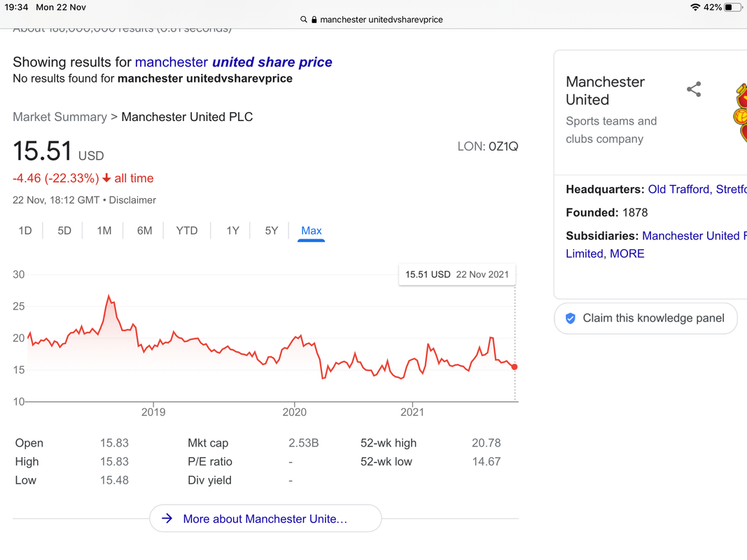Select the 5D chart range tab
Viewport: 747px width, 560px height.
[64, 231]
